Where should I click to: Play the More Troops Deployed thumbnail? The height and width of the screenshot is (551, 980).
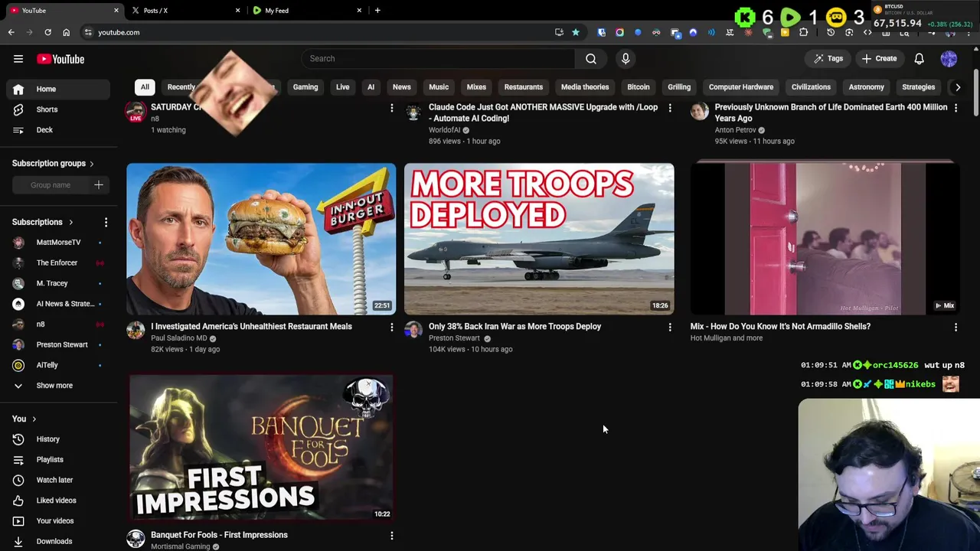point(539,239)
